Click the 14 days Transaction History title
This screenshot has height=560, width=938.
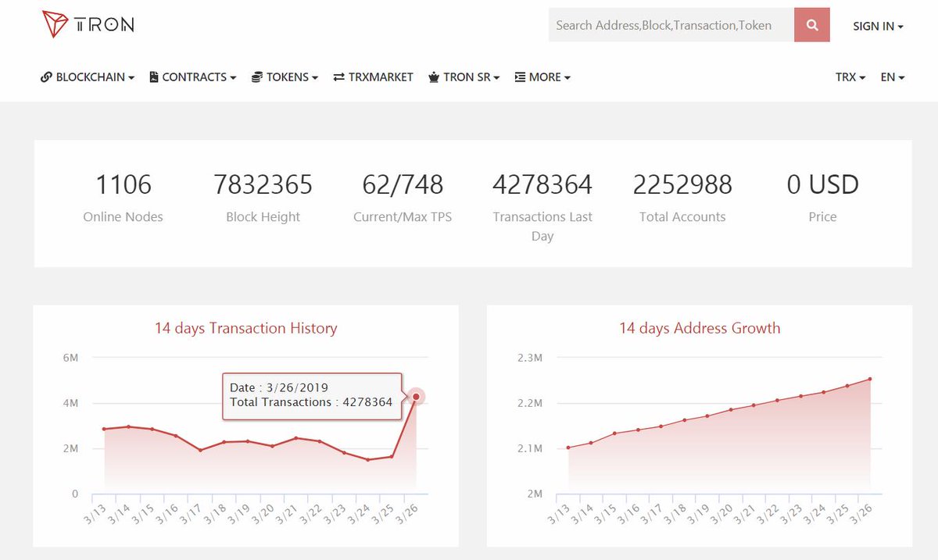point(245,328)
